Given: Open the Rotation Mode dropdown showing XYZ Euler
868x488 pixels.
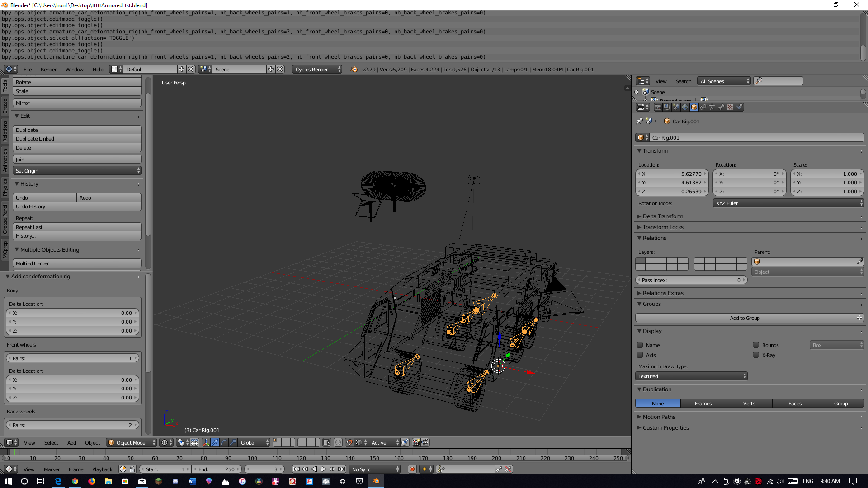Looking at the screenshot, I should [x=788, y=203].
